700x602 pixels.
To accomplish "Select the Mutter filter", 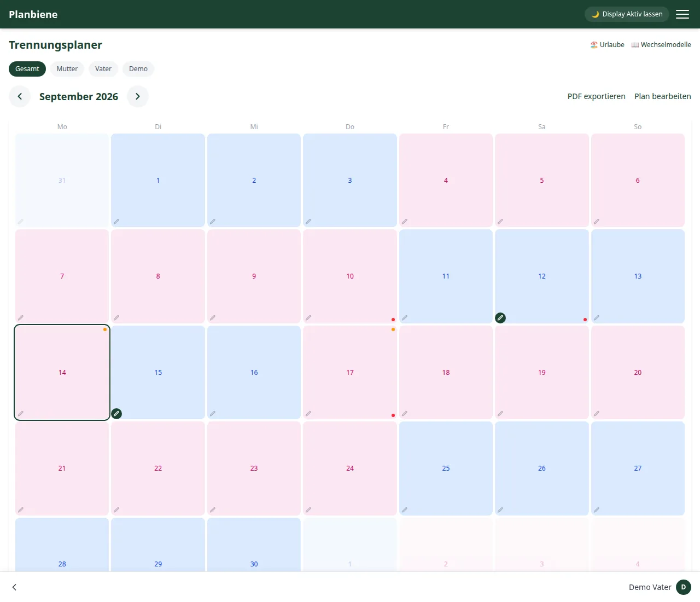I will tap(67, 69).
